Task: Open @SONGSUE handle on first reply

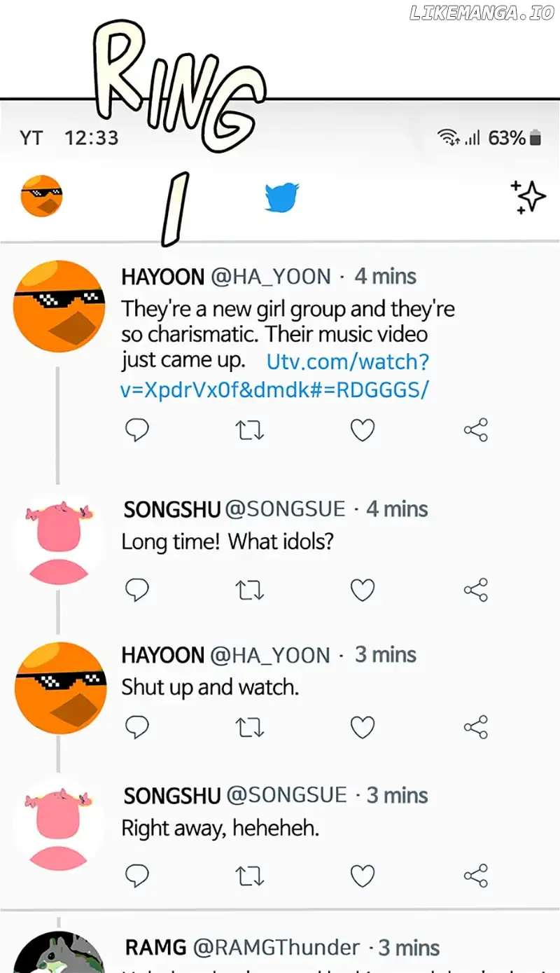Action: click(285, 509)
